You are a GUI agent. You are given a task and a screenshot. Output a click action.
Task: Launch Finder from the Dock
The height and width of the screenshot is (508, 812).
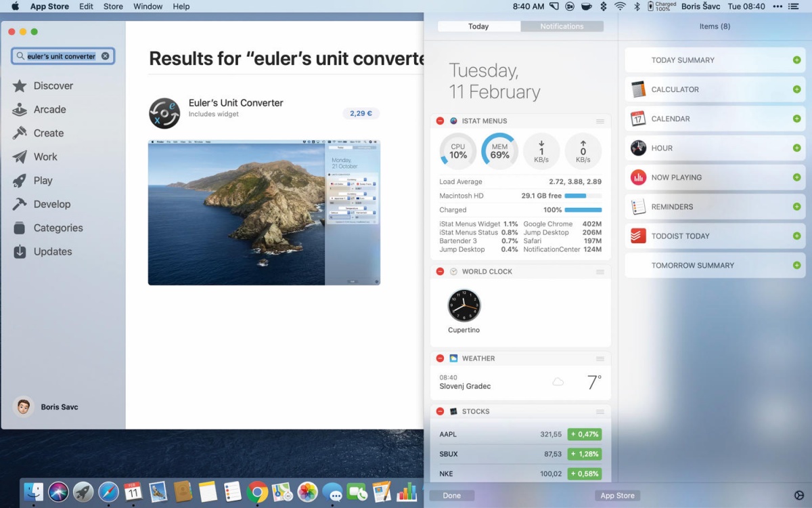point(33,492)
